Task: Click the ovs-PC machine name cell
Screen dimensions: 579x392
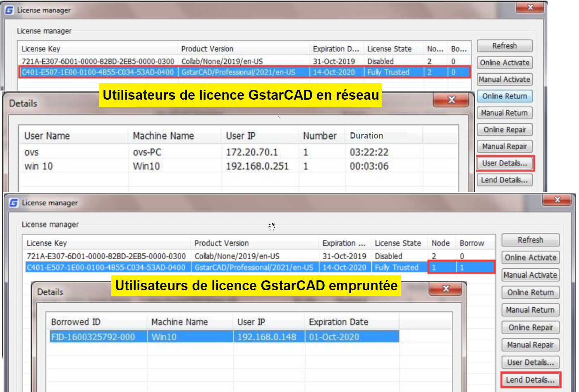Action: tap(147, 152)
